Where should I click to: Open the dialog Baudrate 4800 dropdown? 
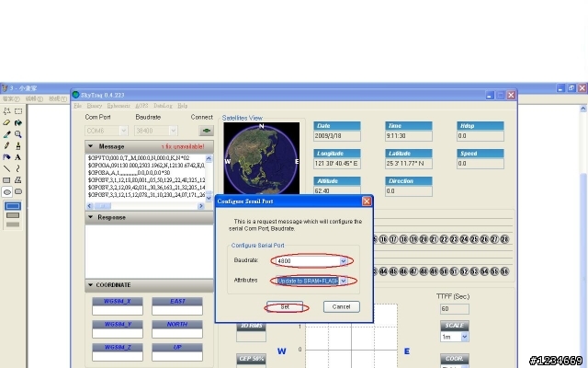(343, 260)
